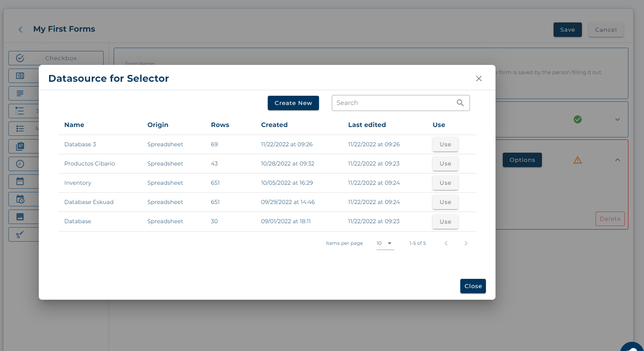Go to next page of datasources
Viewport: 644px width, 351px height.
click(x=466, y=243)
